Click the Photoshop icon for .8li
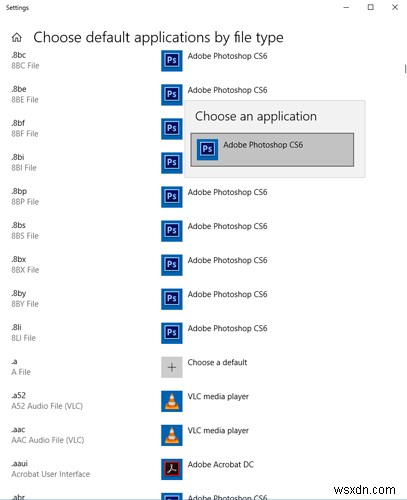Viewport: 407px width, 500px height. 172,333
